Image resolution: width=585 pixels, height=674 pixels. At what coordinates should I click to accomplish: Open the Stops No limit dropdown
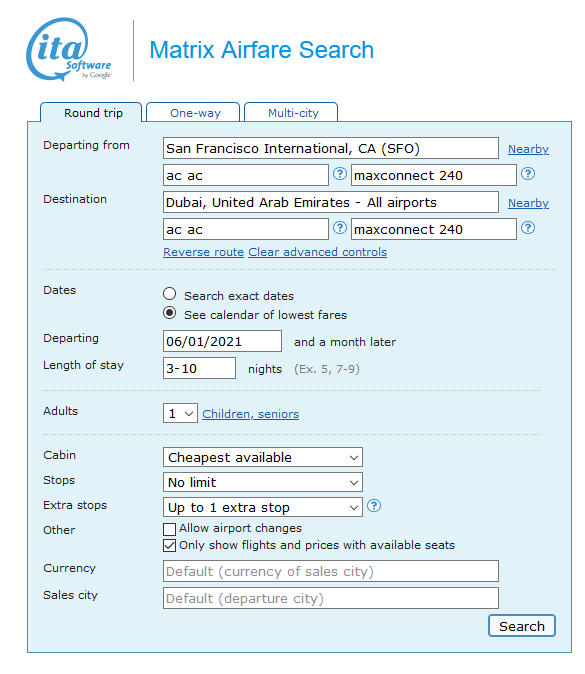[263, 482]
